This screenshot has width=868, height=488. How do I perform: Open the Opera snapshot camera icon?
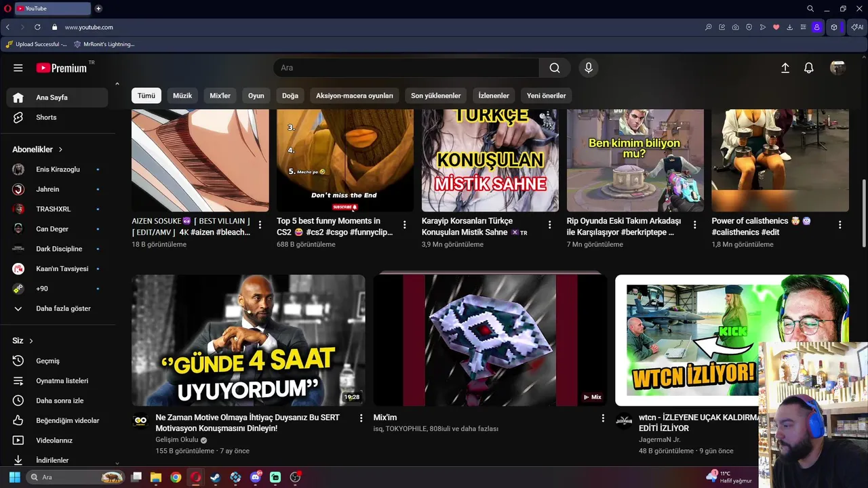(x=736, y=27)
